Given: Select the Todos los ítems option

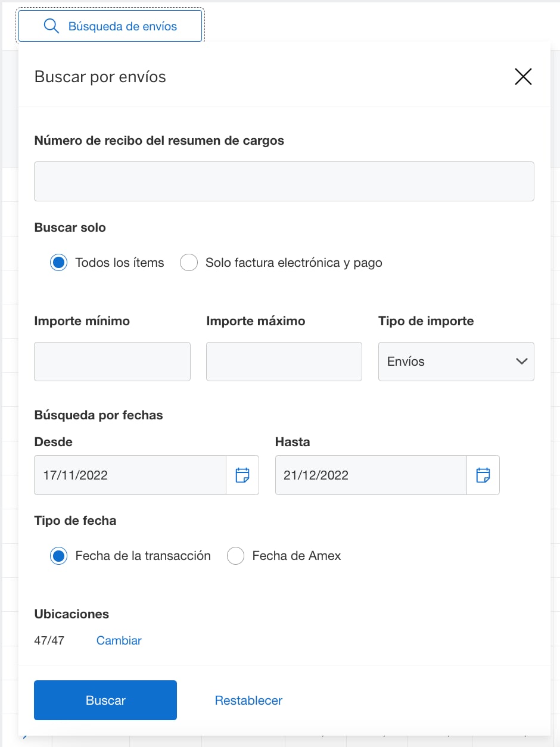Looking at the screenshot, I should click(58, 262).
